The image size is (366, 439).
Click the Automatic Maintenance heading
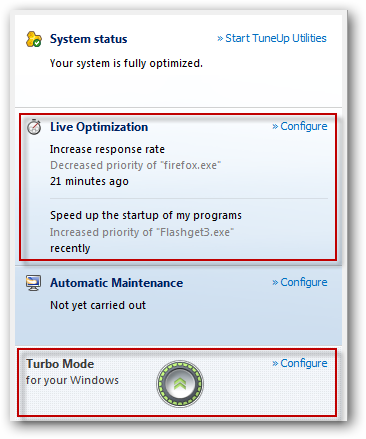click(x=116, y=283)
